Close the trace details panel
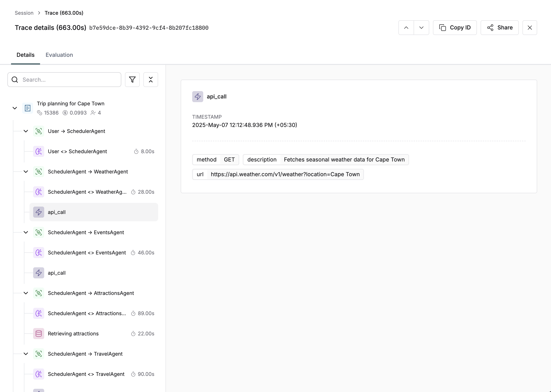 click(x=530, y=28)
